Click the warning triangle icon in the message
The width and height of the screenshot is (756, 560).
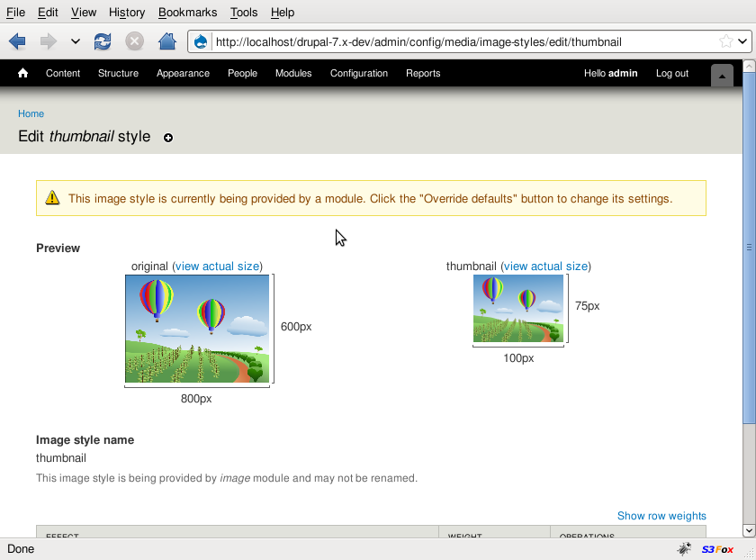52,198
